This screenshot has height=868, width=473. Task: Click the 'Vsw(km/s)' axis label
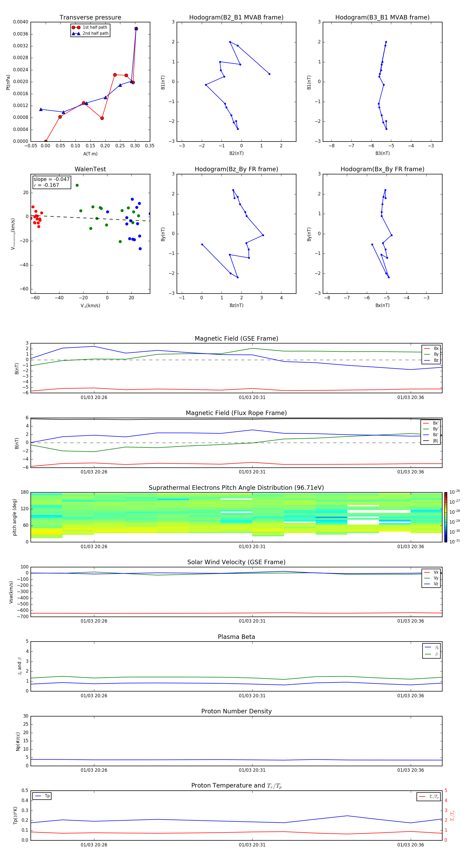click(x=11, y=592)
